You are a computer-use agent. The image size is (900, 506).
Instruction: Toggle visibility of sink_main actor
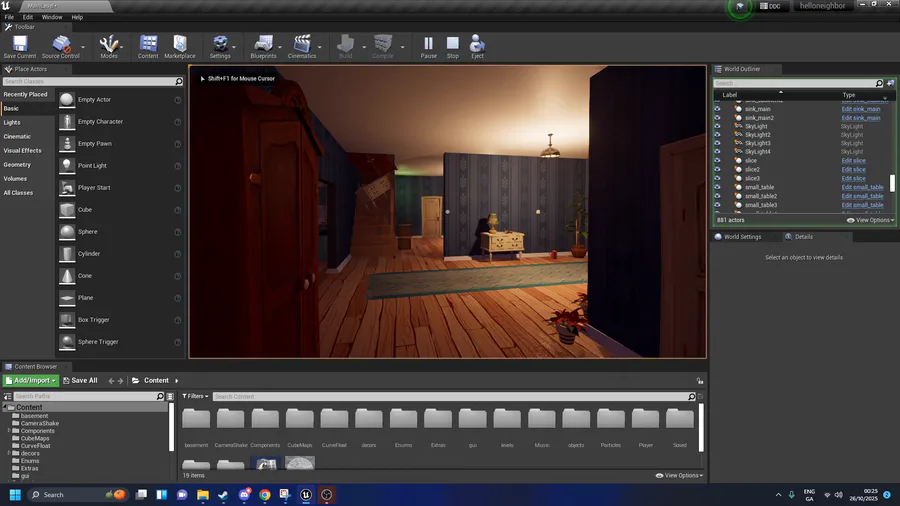click(x=717, y=108)
